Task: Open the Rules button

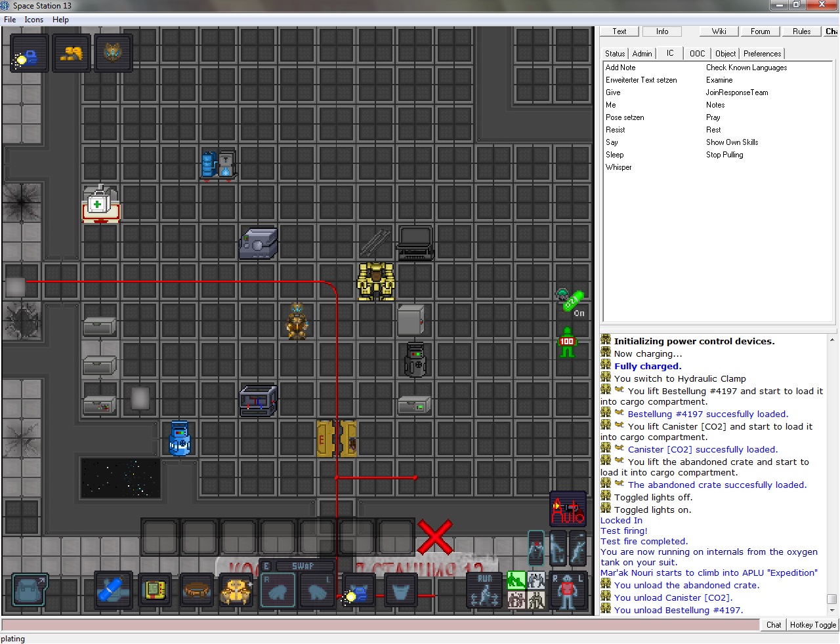Action: coord(801,31)
